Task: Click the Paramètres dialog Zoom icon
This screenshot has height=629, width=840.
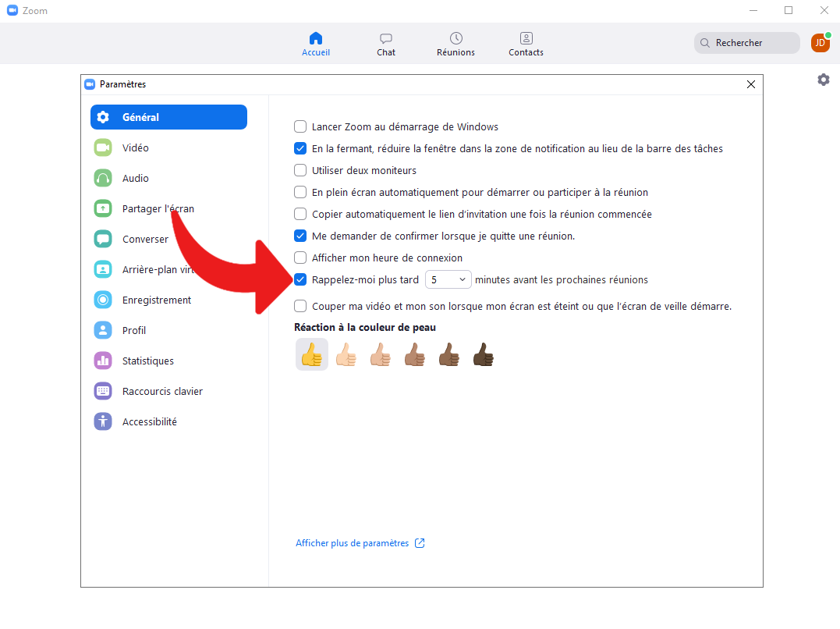Action: [90, 84]
